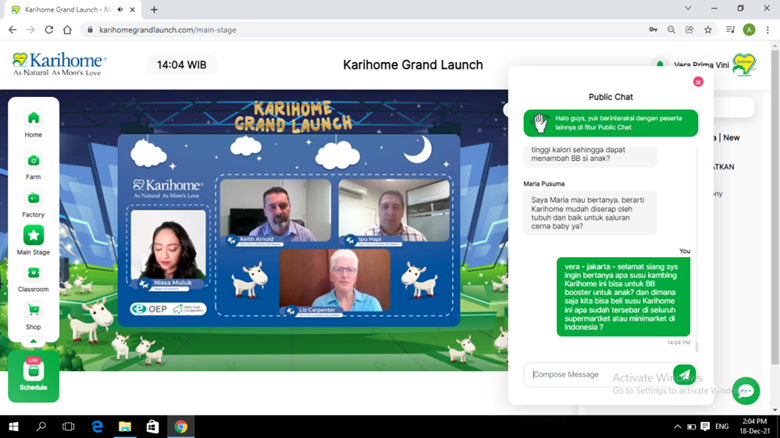
Task: Open the Windows Start menu
Action: [13, 427]
